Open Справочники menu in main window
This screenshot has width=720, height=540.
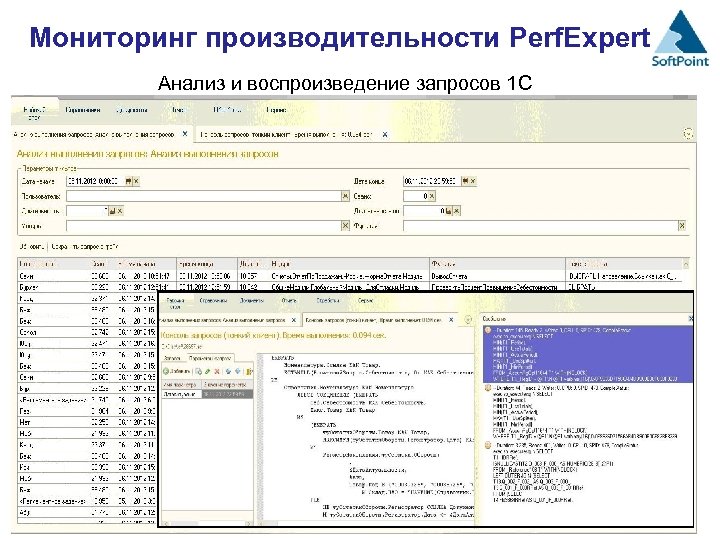pyautogui.click(x=83, y=110)
